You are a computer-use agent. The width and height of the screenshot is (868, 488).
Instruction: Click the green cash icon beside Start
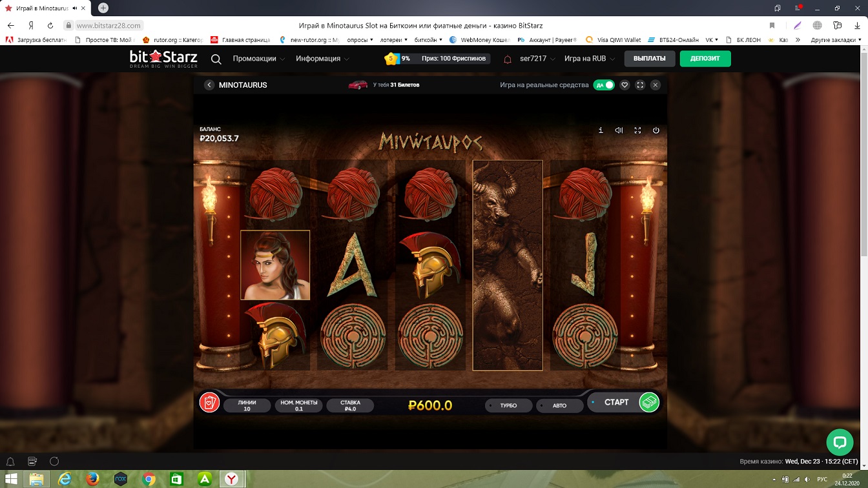click(x=649, y=402)
